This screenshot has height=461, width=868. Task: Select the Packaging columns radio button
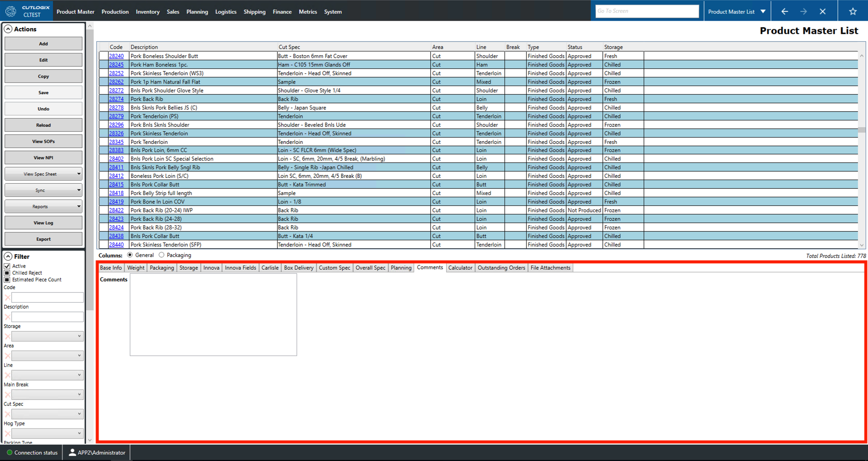(x=162, y=255)
